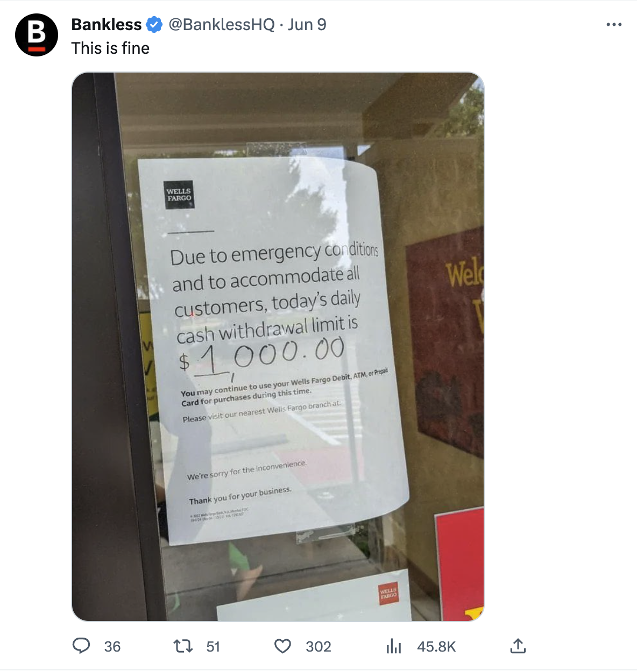Screen dimensions: 637x672
Task: Click the blue verified badge beside Bankless
Action: (x=154, y=25)
